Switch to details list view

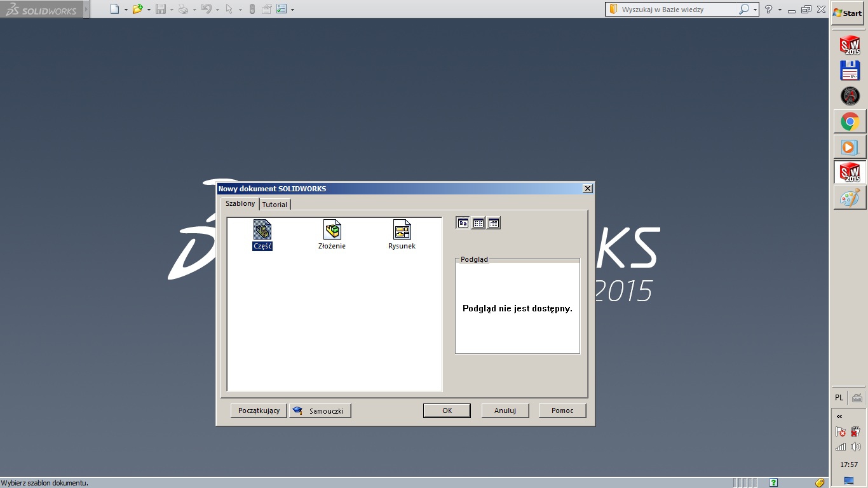pos(494,223)
